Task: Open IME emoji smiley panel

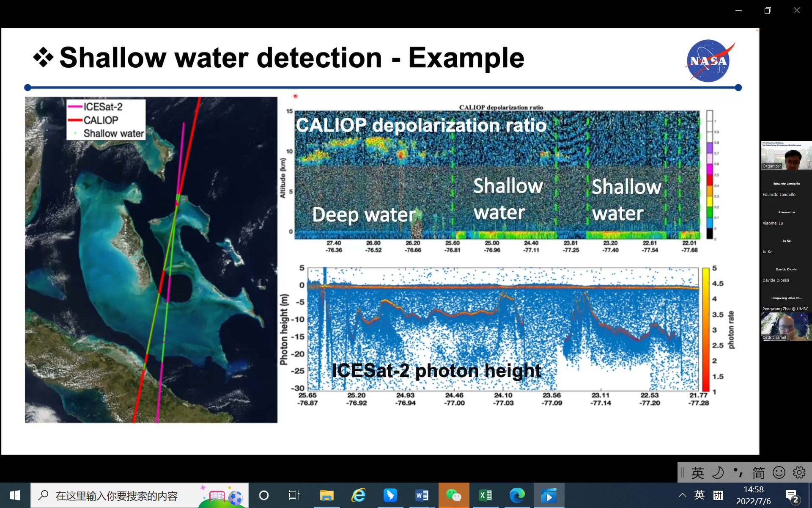Action: coord(779,472)
